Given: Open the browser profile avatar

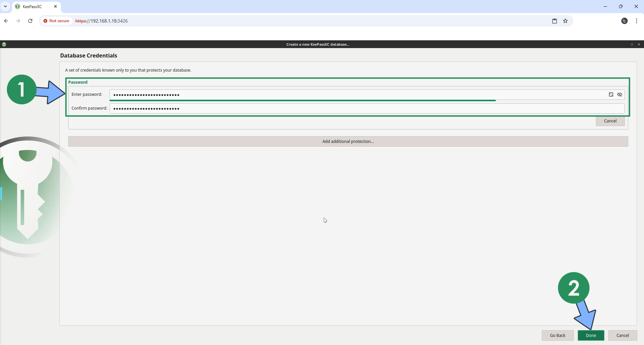Looking at the screenshot, I should coord(625,21).
